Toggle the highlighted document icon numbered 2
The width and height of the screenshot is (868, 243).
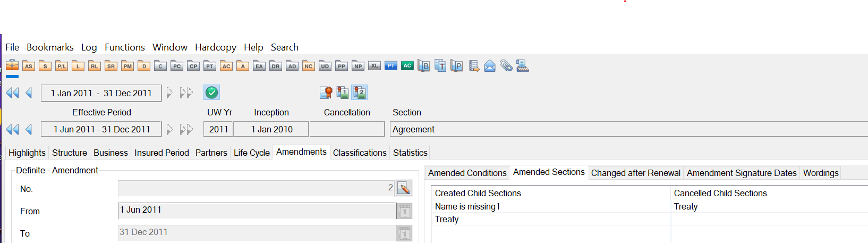point(360,93)
